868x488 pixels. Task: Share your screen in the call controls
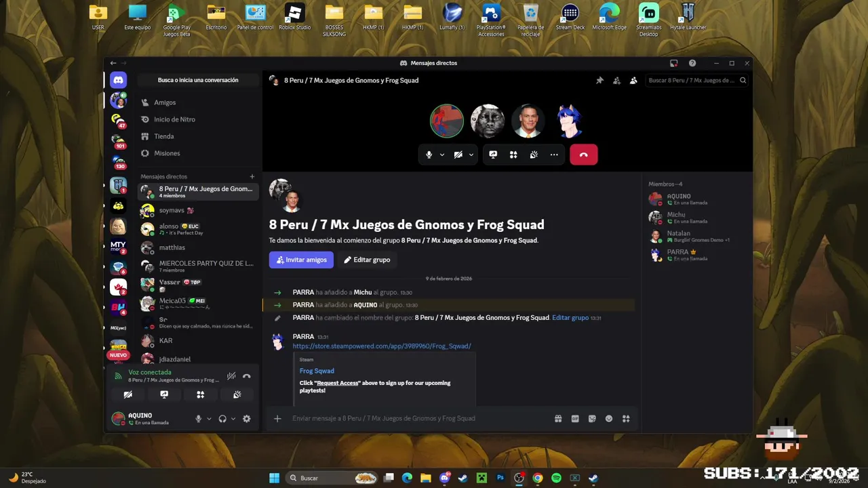point(493,155)
